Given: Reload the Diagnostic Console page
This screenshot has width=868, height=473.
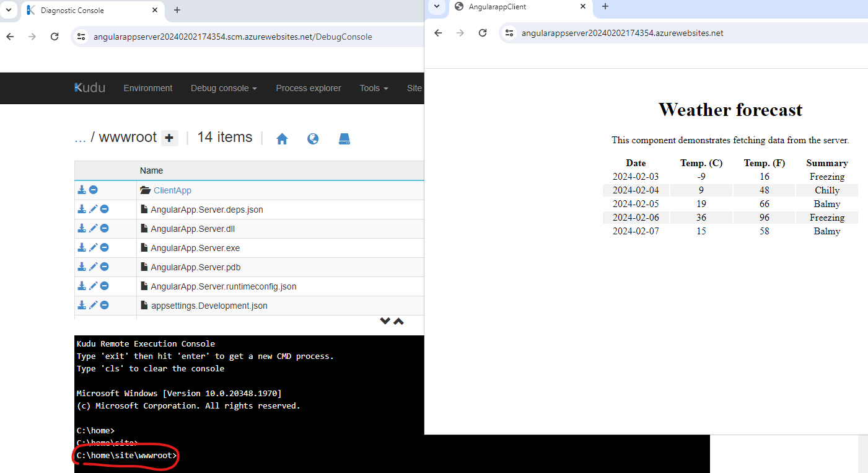Looking at the screenshot, I should tap(55, 37).
